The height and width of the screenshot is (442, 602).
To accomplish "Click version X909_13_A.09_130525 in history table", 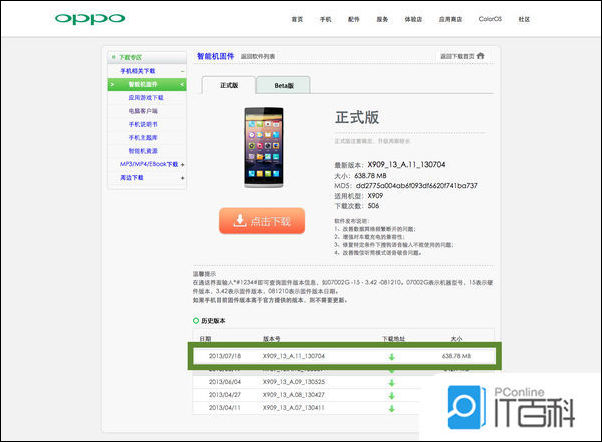I will tap(294, 382).
